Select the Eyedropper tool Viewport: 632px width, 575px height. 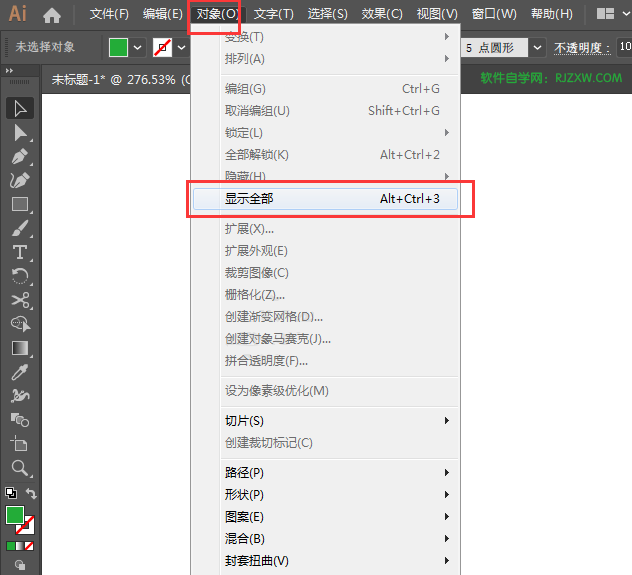tap(20, 372)
